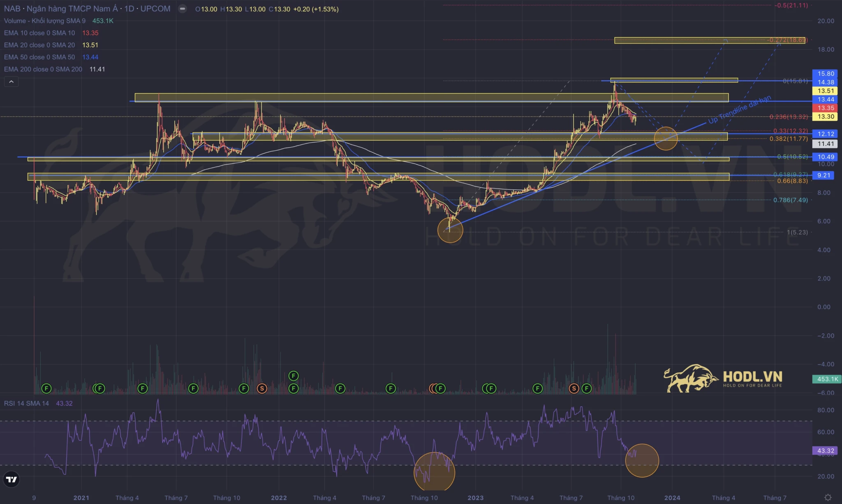842x504 pixels.
Task: Click the orange S marker near 2022
Action: [261, 388]
